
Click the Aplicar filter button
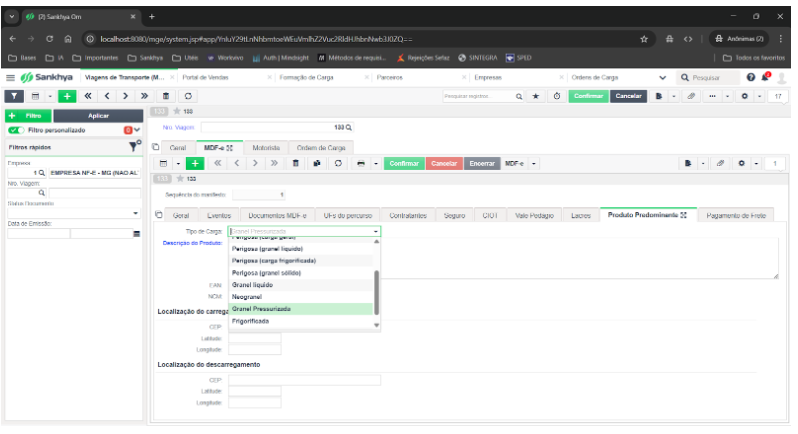point(98,116)
